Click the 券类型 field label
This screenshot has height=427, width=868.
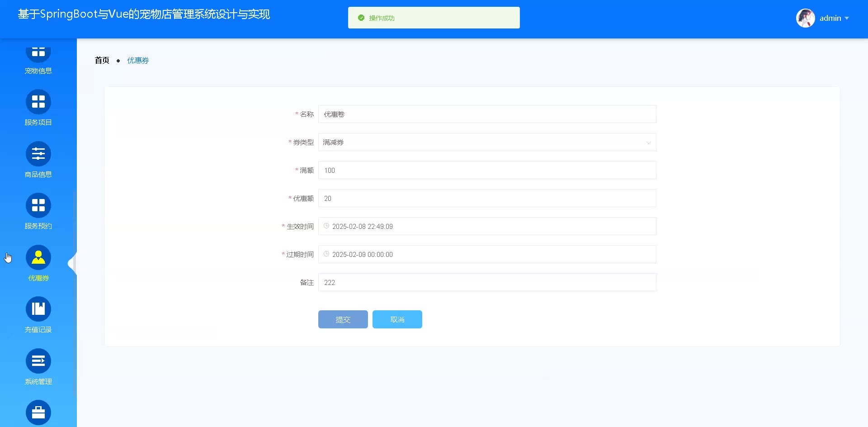(x=303, y=142)
